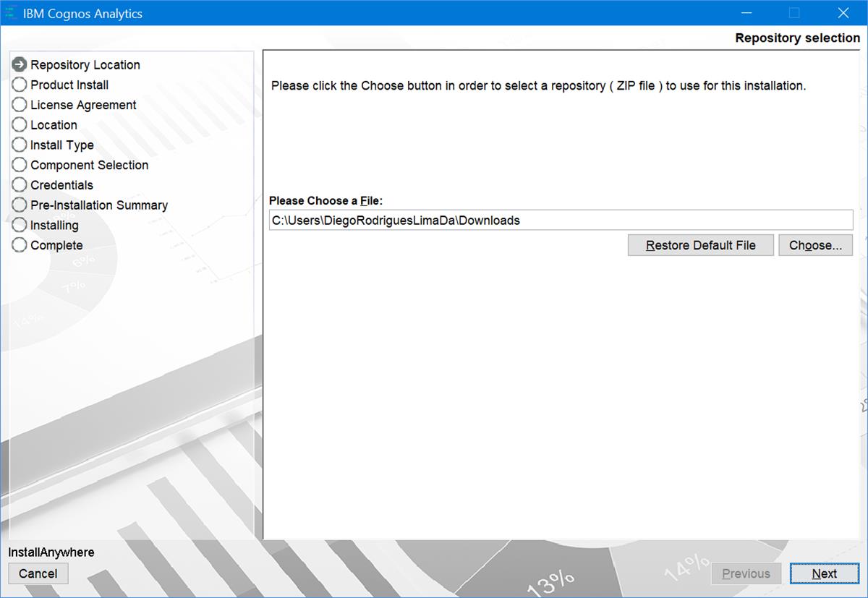The height and width of the screenshot is (598, 868).
Task: Close the IBM Cognos Analytics window
Action: 843,13
